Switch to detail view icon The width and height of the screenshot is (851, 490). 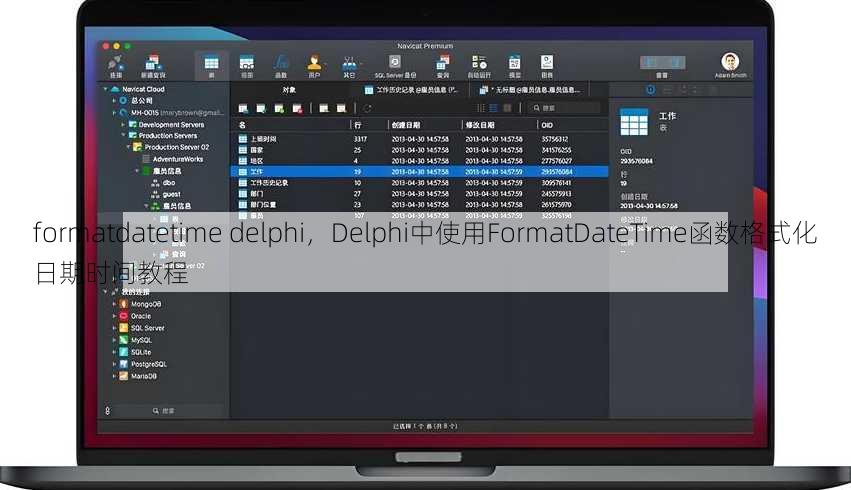[x=493, y=108]
